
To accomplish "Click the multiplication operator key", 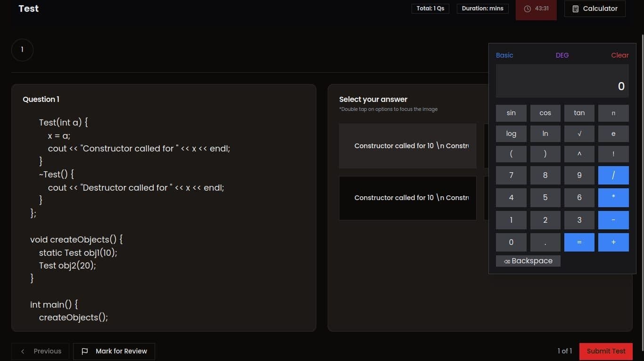I will [x=613, y=197].
